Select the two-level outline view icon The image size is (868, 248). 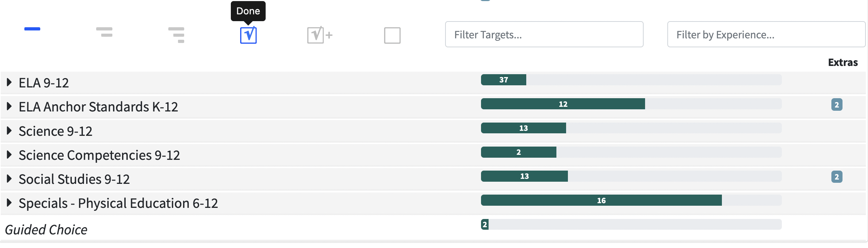click(x=104, y=32)
